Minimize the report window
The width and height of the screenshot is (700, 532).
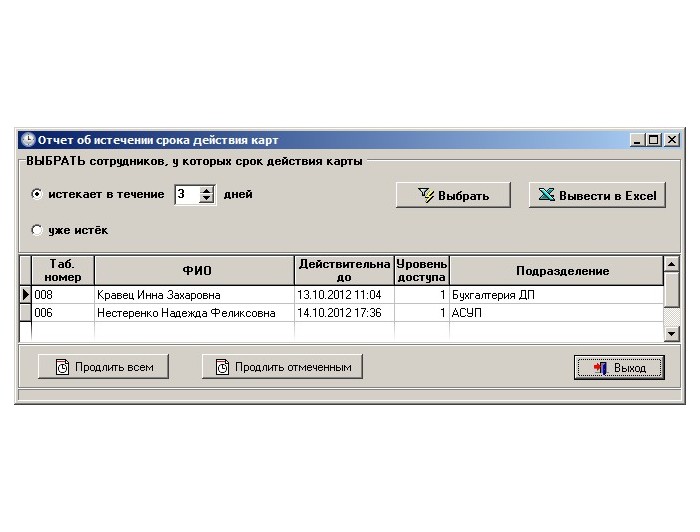637,140
